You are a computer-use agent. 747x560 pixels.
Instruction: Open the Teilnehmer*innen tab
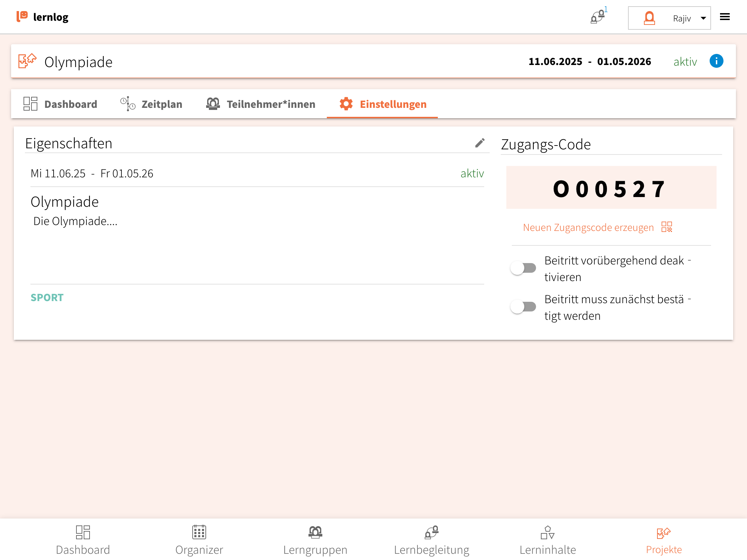[x=260, y=104]
